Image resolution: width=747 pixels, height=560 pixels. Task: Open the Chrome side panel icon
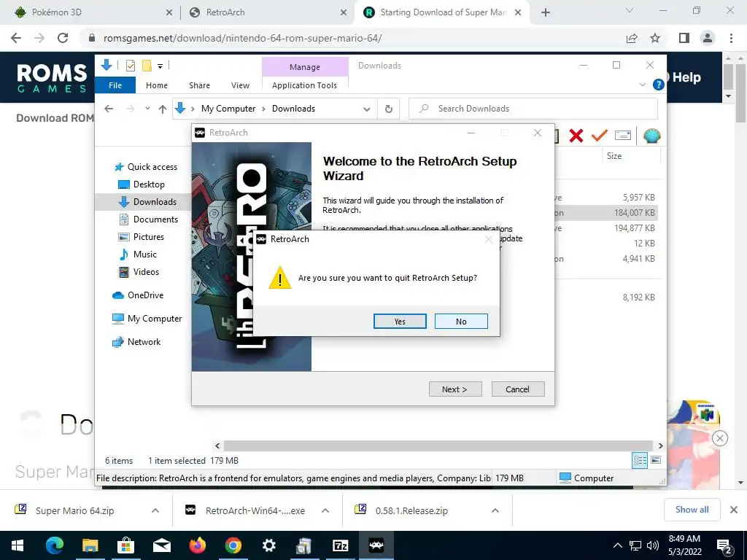684,38
